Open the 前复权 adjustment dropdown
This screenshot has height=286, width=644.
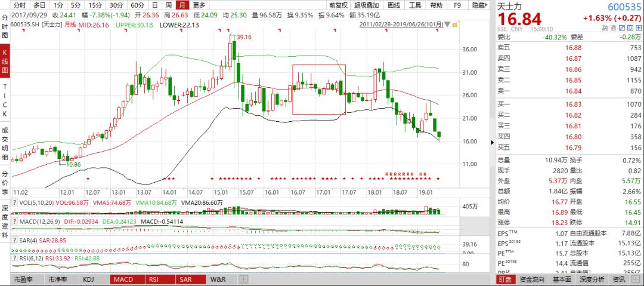(339, 5)
